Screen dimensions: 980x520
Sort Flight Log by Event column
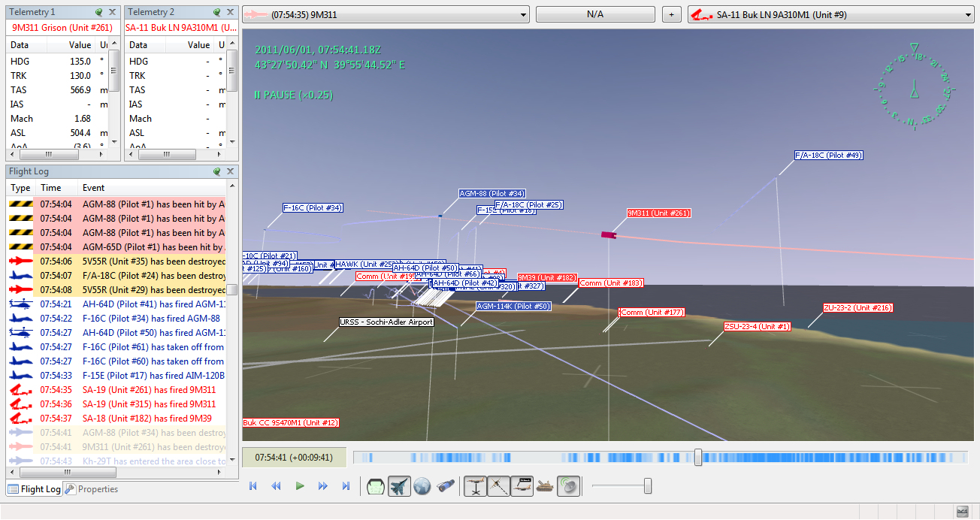[153, 188]
